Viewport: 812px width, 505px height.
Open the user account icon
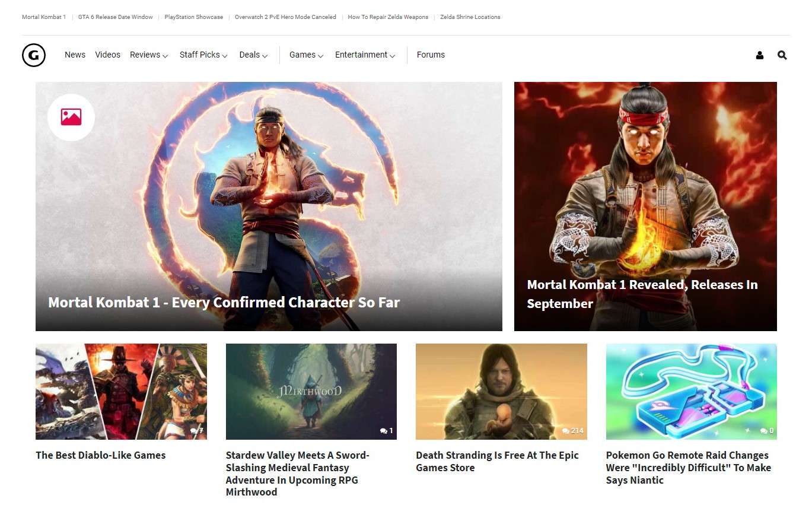pos(760,55)
